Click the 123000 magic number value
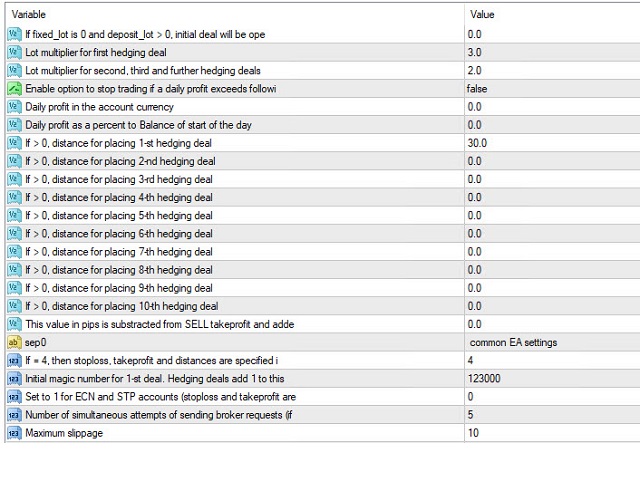Image resolution: width=640 pixels, height=480 pixels. tap(484, 379)
